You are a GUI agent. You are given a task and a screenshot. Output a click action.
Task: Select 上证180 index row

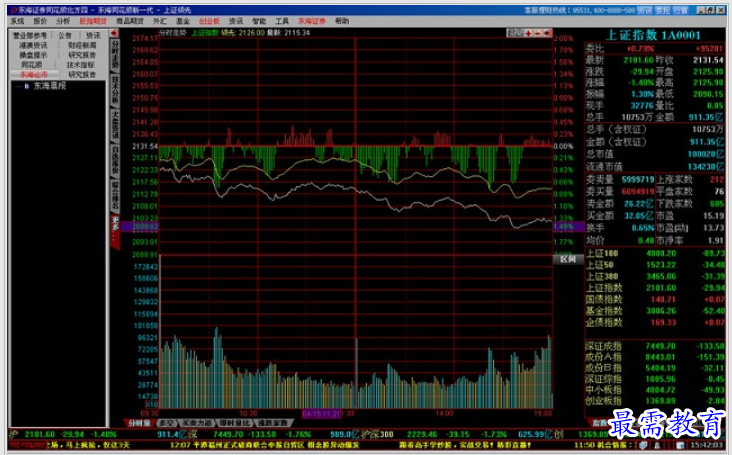[x=655, y=253]
